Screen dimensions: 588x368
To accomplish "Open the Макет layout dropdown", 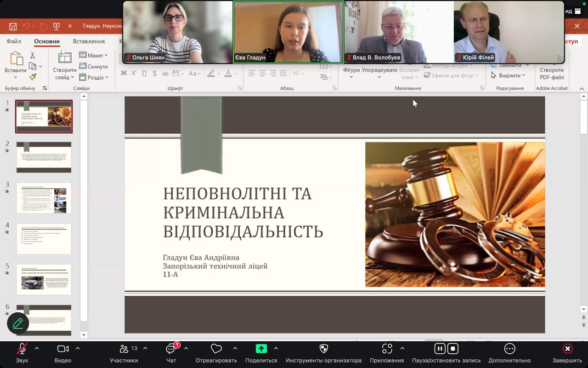I will (x=94, y=55).
